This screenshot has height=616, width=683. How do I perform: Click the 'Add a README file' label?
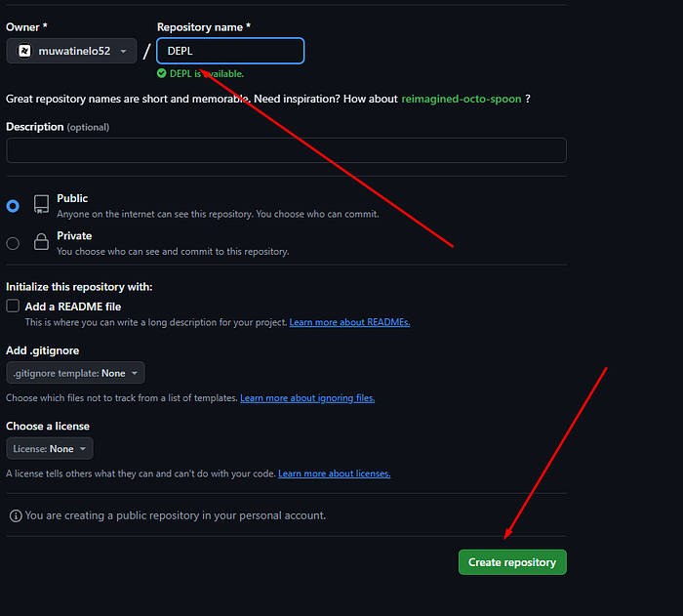[73, 307]
